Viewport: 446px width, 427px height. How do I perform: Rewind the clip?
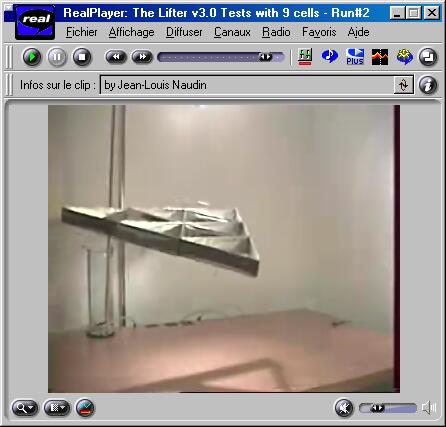[x=116, y=57]
